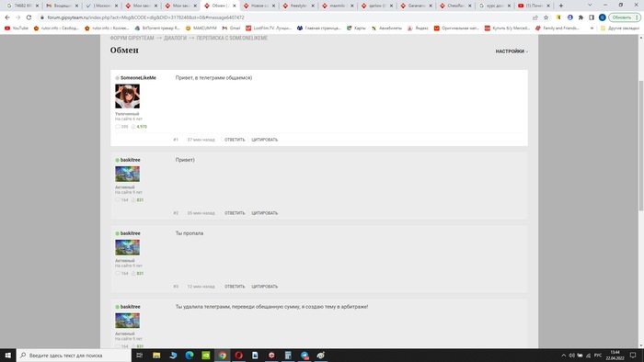This screenshot has height=362, width=644.
Task: Open the BitTorrent трекер bookmark
Action: [158, 28]
